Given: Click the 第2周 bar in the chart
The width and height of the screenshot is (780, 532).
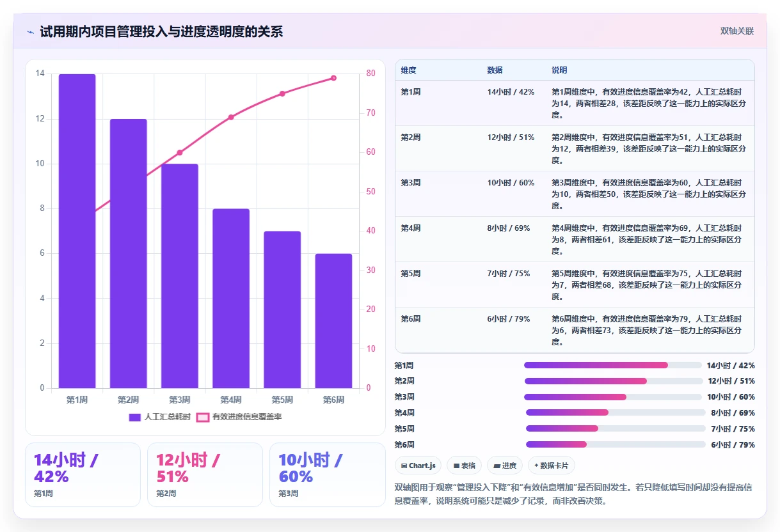Looking at the screenshot, I should pos(128,253).
